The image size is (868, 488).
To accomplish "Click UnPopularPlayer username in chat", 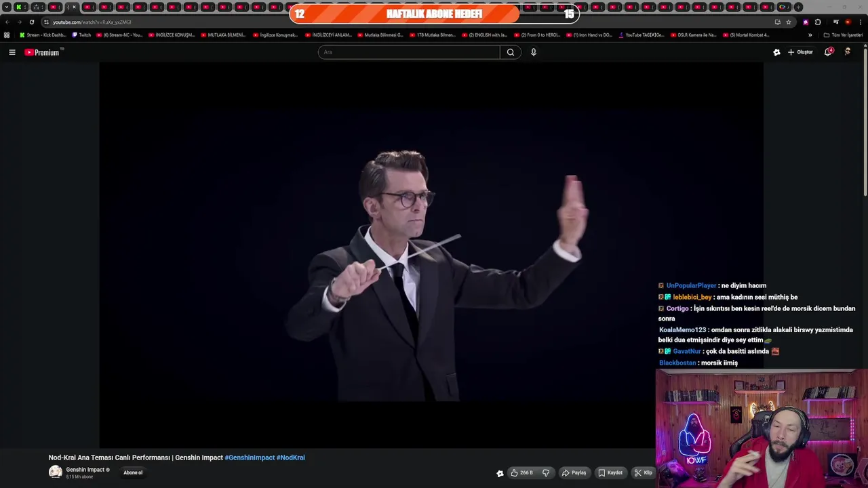I will coord(691,286).
